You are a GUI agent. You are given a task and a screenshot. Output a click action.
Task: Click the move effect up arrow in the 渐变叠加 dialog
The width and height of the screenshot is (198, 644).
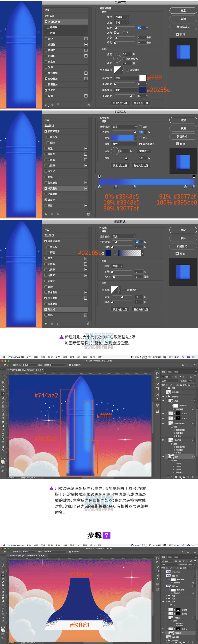[x=52, y=214]
